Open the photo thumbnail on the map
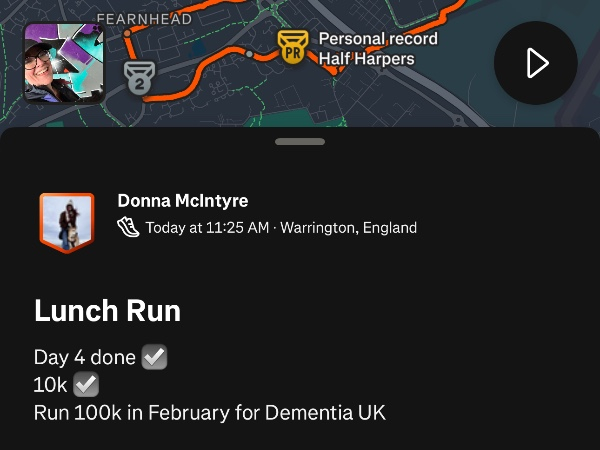 click(x=64, y=63)
